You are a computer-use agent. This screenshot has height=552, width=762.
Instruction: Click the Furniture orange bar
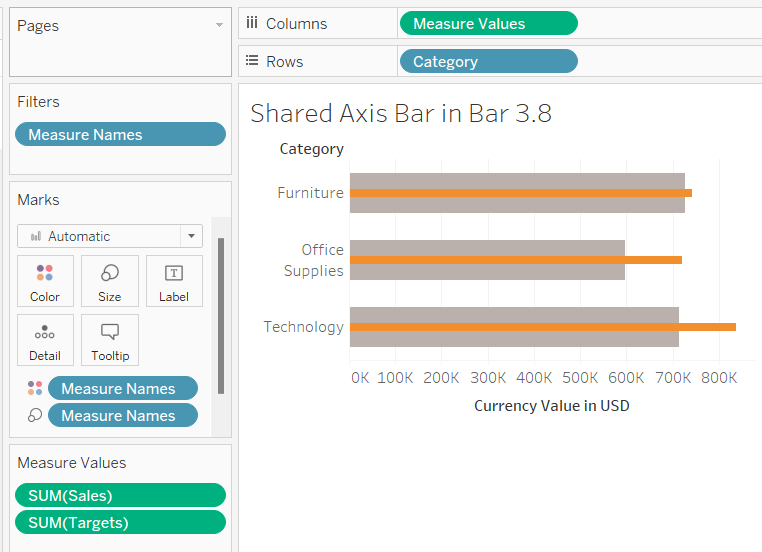pos(521,193)
